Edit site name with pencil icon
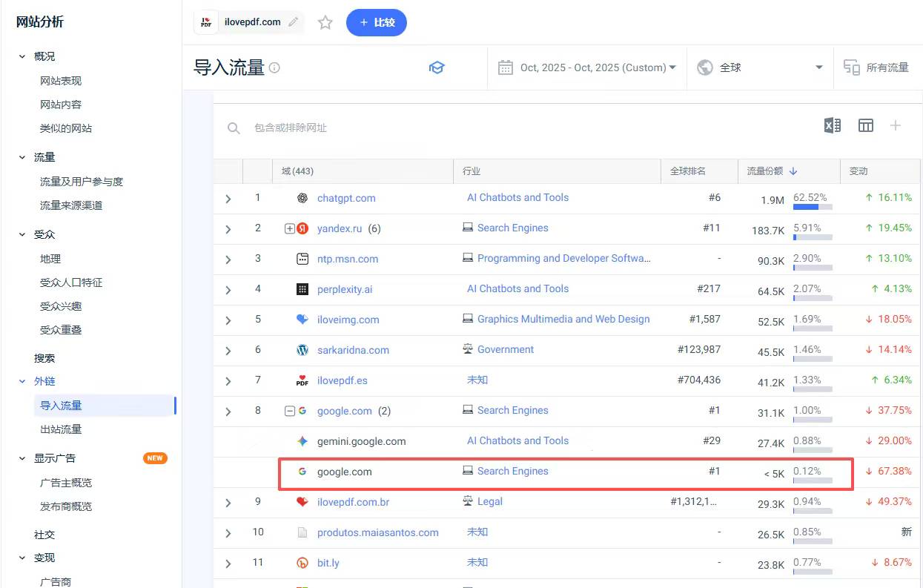The height and width of the screenshot is (588, 923). (x=294, y=22)
